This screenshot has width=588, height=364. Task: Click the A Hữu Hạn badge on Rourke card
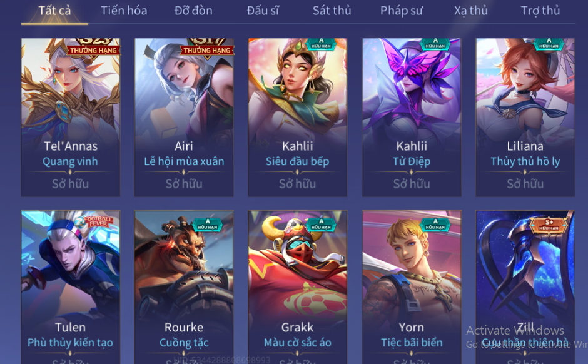coord(208,225)
